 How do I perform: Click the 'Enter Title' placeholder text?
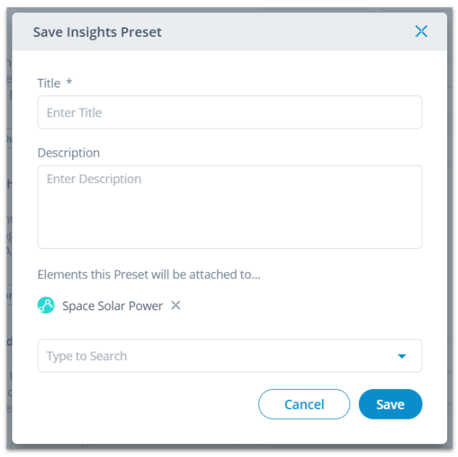(x=74, y=113)
